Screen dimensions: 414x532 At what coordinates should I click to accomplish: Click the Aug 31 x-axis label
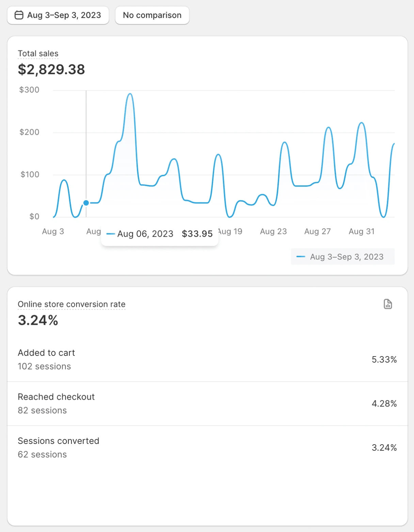click(x=362, y=232)
